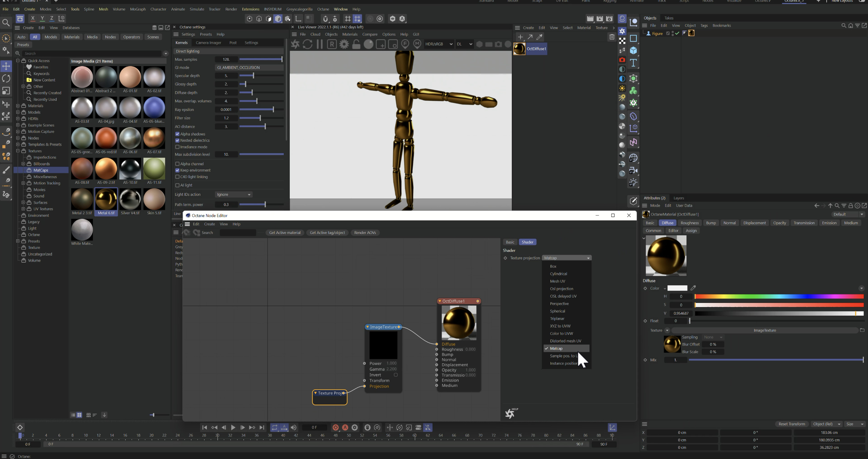The width and height of the screenshot is (868, 459).
Task: Disable the Alpha shadows checkbox
Action: click(177, 134)
